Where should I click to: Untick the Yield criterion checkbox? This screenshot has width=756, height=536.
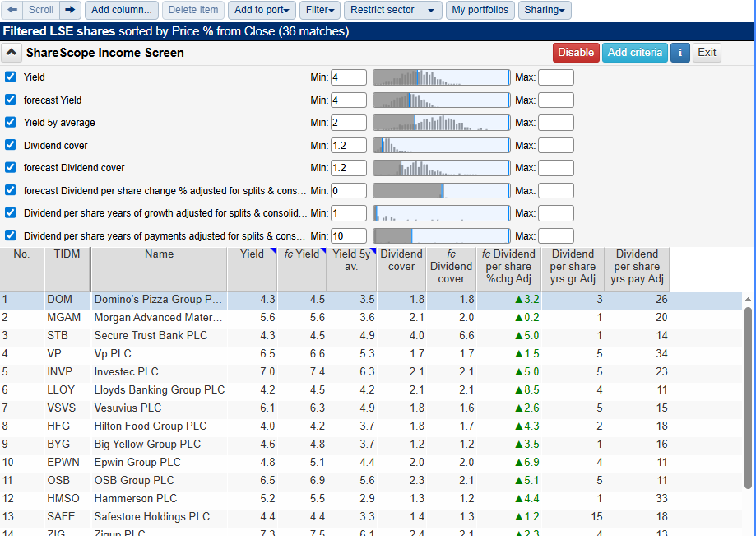[x=10, y=77]
